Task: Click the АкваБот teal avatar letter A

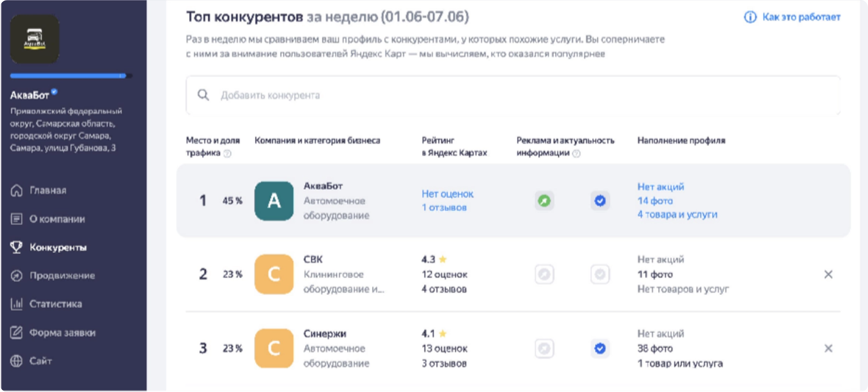Action: click(274, 201)
